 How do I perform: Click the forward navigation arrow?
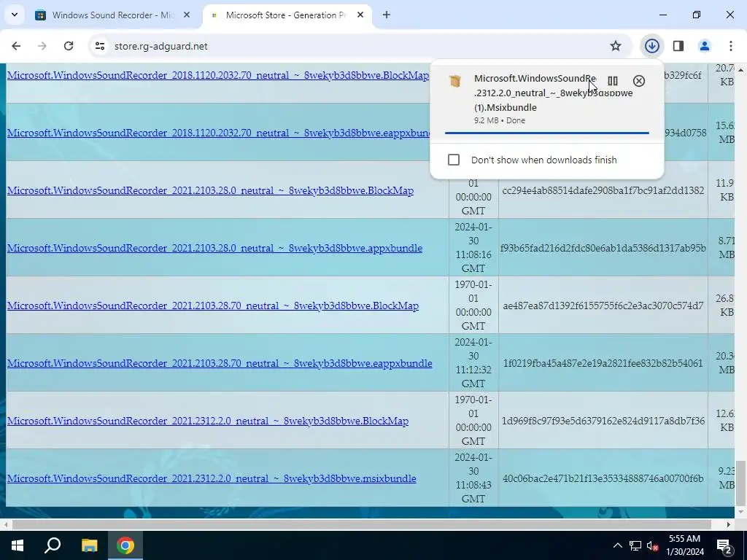tap(42, 46)
